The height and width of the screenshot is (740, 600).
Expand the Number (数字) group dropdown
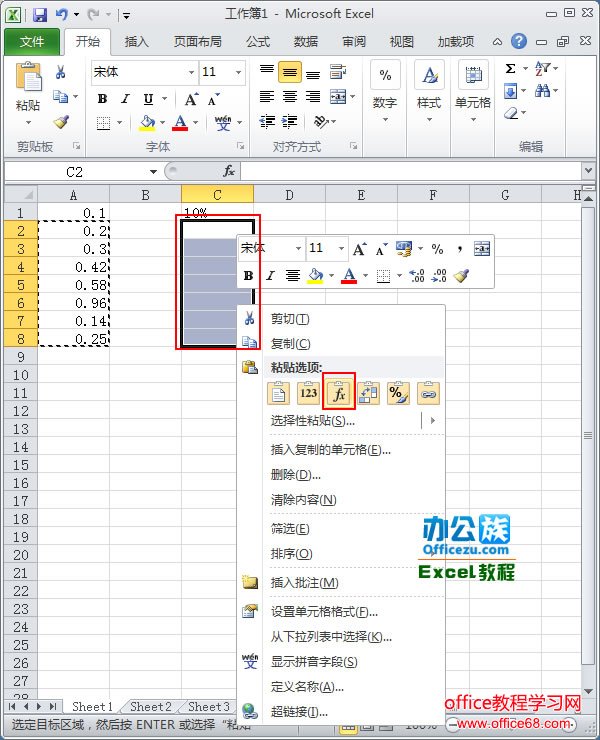pyautogui.click(x=385, y=119)
